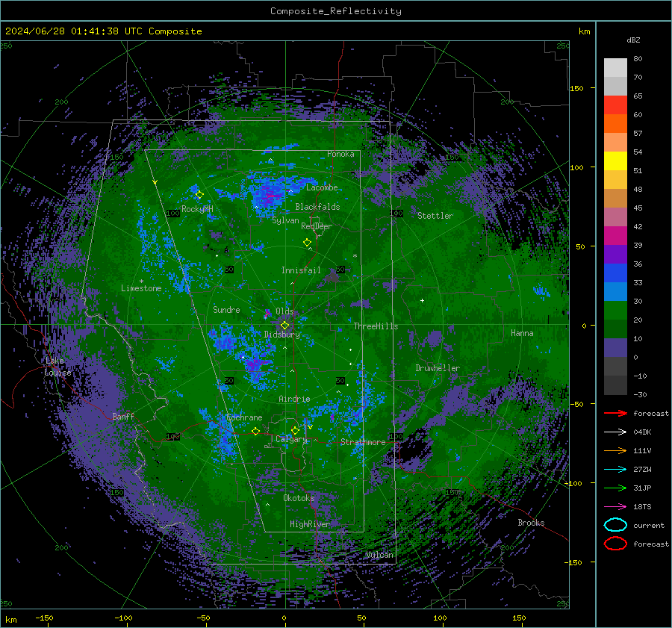
Task: Select the orange 111V arrow symbol
Action: 615,450
